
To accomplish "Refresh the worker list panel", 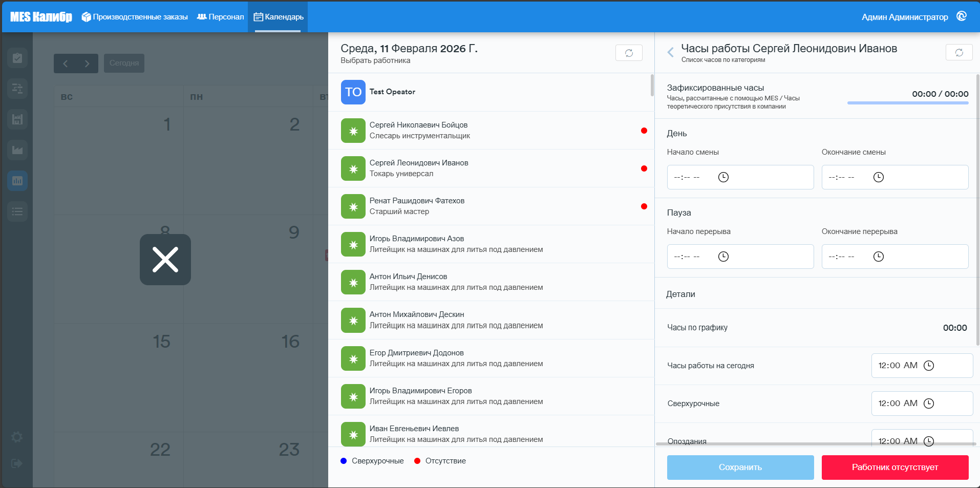I will point(629,53).
